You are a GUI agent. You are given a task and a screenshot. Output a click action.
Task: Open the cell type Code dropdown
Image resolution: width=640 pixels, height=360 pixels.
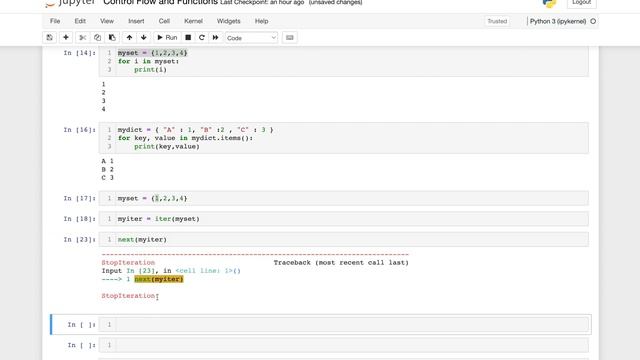[x=251, y=38]
